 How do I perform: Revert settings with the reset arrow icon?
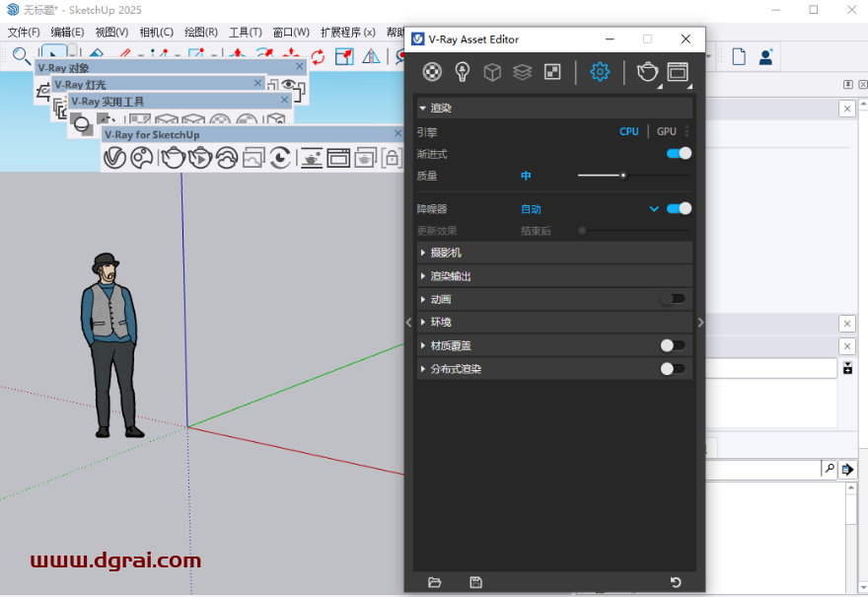[x=676, y=582]
